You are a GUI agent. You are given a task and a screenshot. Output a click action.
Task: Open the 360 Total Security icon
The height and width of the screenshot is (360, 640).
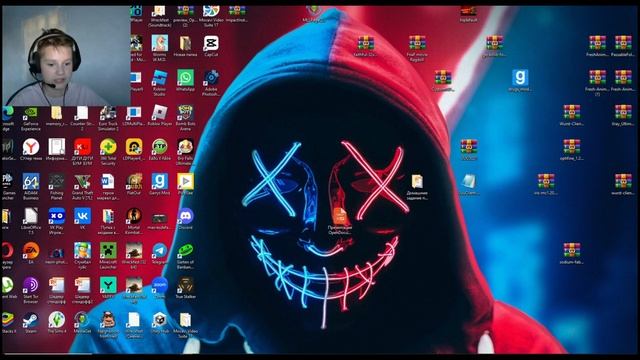[108, 147]
